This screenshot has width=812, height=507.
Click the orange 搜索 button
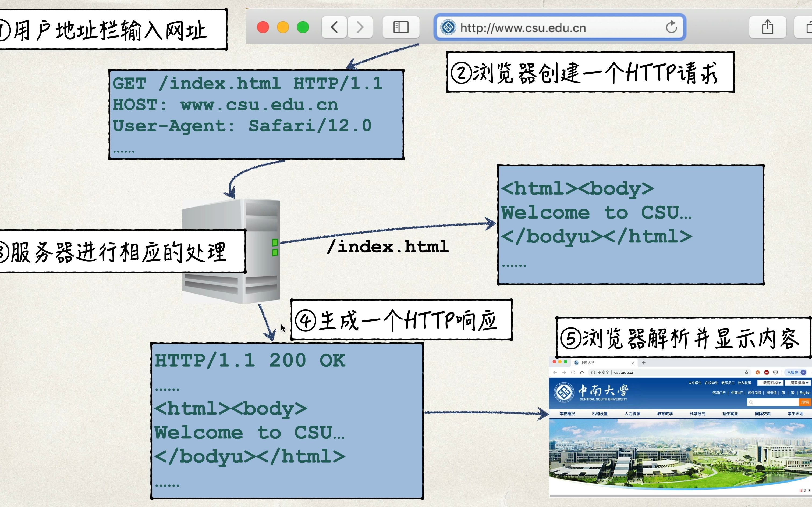coord(805,402)
